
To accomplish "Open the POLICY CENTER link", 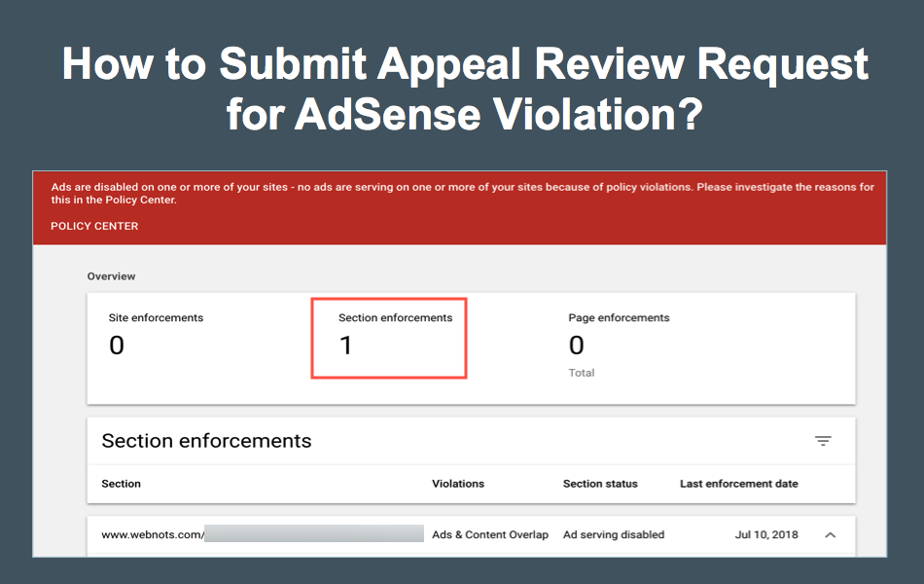I will click(x=94, y=226).
